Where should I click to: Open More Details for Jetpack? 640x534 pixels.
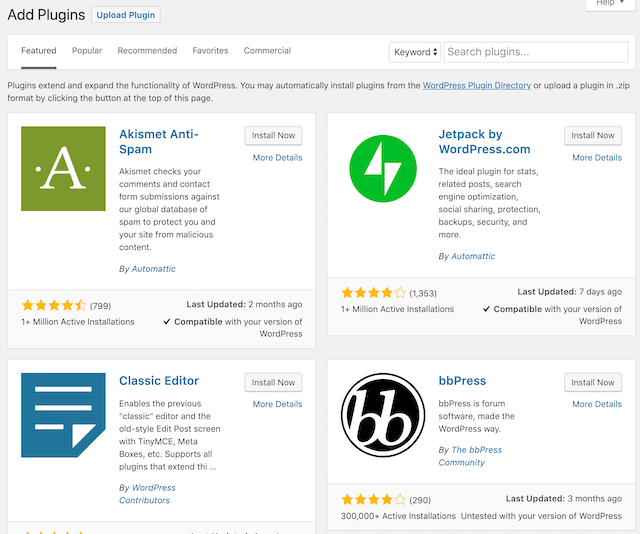pos(597,158)
